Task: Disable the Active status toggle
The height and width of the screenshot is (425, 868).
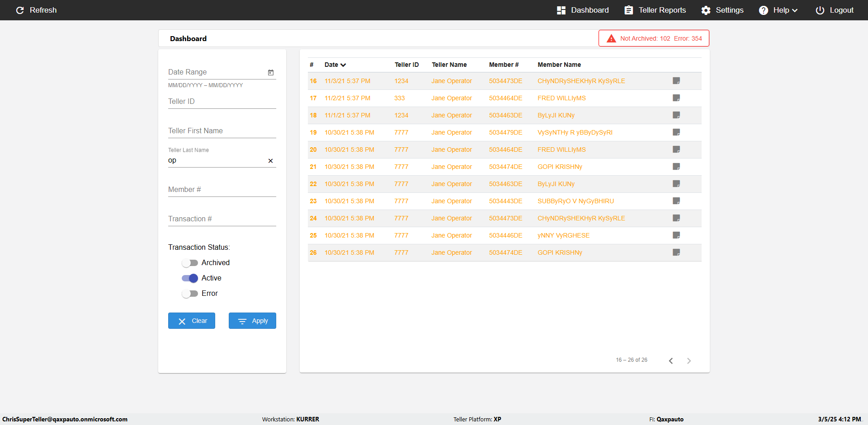Action: (x=190, y=278)
